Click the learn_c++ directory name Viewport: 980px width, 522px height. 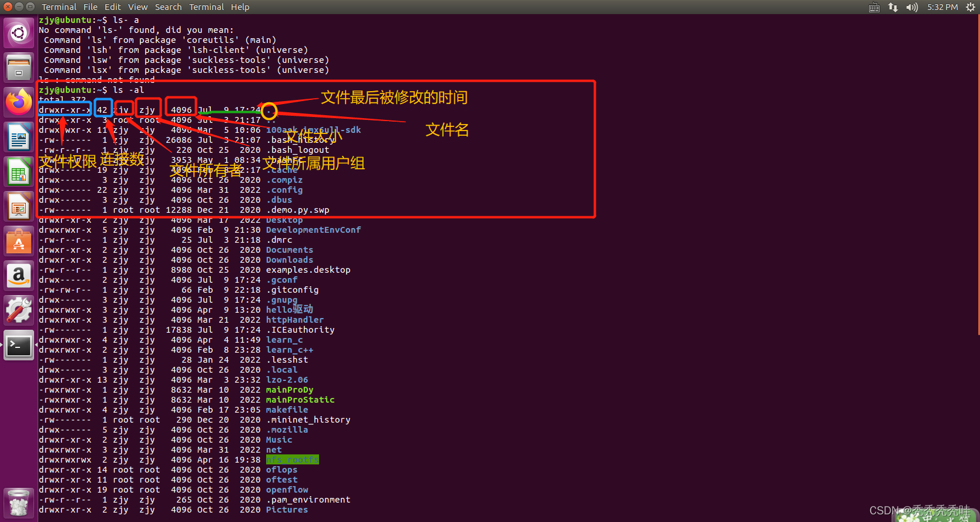pyautogui.click(x=290, y=350)
